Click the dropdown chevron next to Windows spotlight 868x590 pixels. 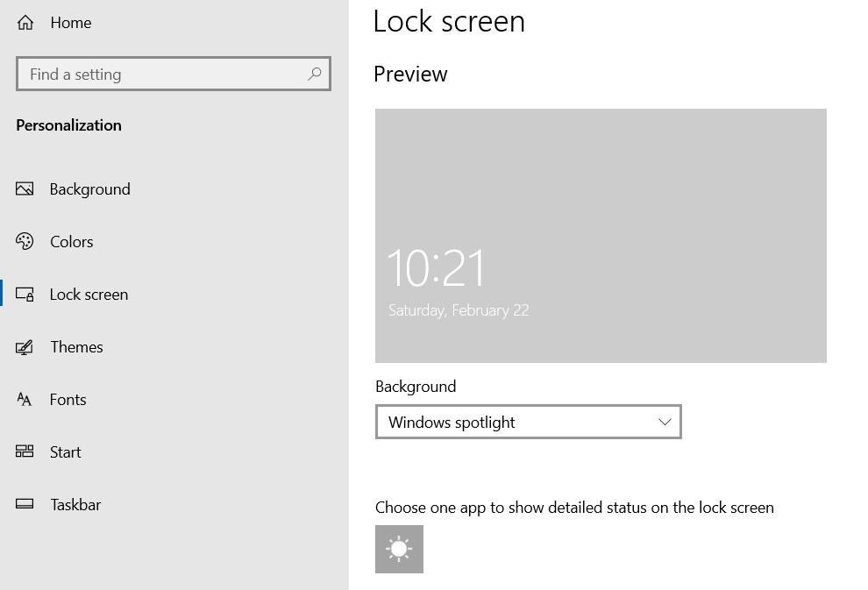click(x=665, y=422)
